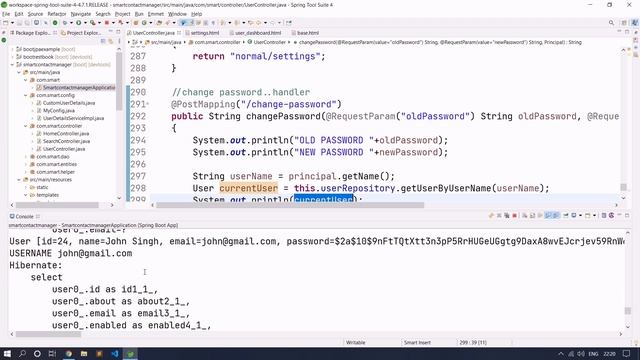Image resolution: width=640 pixels, height=360 pixels.
Task: Expand the com.smart.helper package
Action: click(26, 172)
